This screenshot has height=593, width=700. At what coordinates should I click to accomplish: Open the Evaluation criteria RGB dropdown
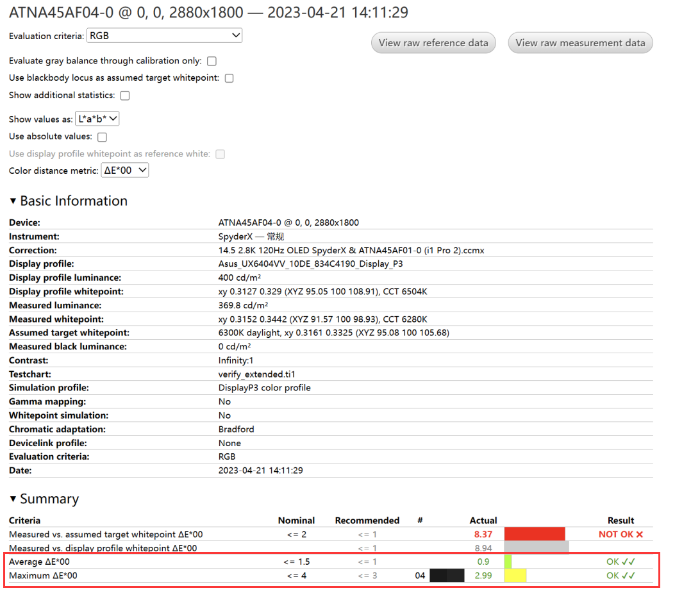pyautogui.click(x=164, y=36)
